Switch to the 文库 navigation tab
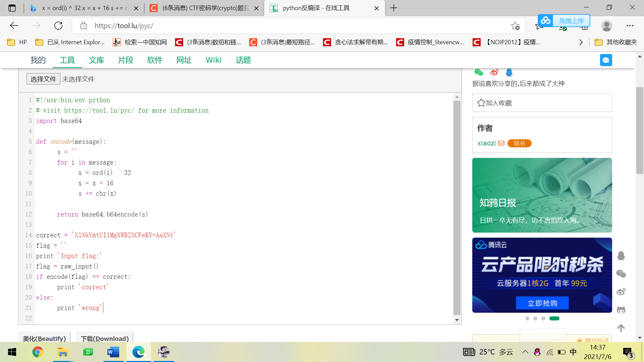This screenshot has height=362, width=644. tap(96, 60)
